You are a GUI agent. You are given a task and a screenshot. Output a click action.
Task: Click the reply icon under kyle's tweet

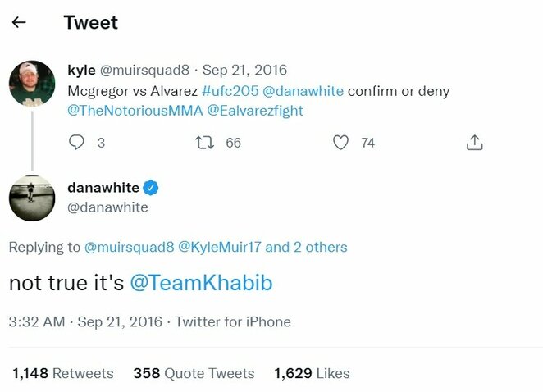pos(76,143)
